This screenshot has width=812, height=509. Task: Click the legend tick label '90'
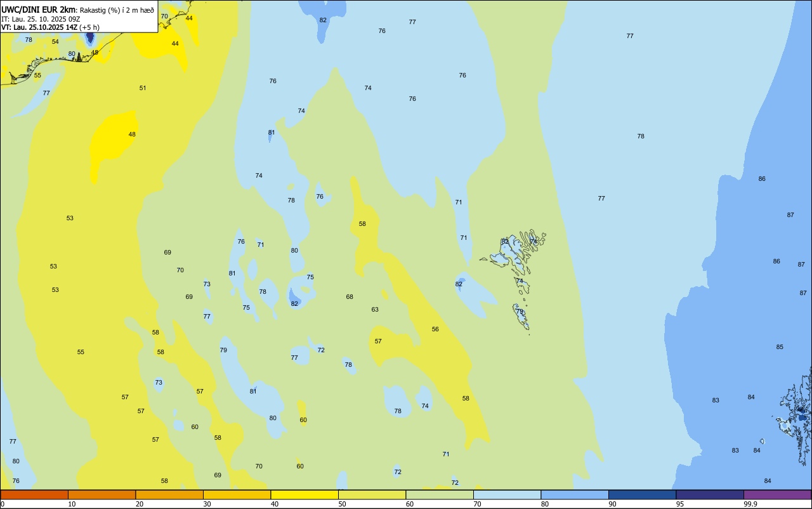[613, 504]
